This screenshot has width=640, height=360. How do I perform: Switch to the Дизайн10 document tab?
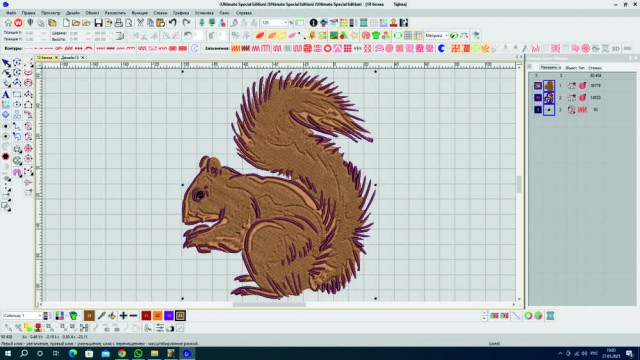click(70, 58)
